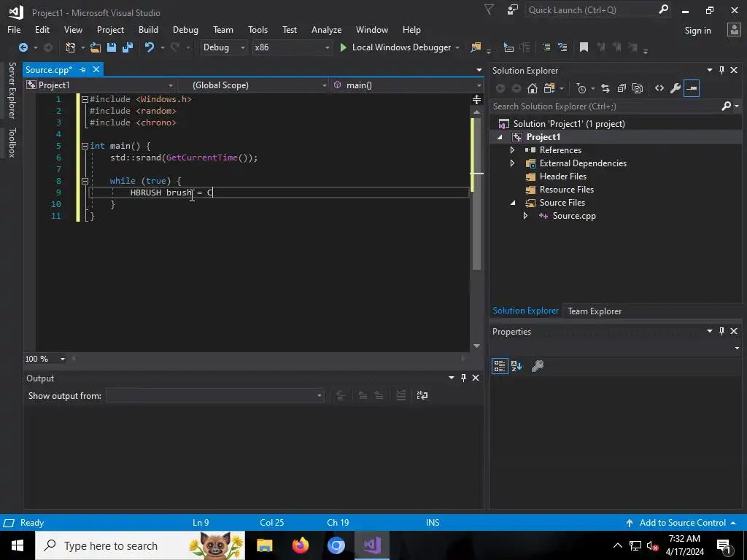This screenshot has height=560, width=747.
Task: Expand the References node
Action: (512, 150)
